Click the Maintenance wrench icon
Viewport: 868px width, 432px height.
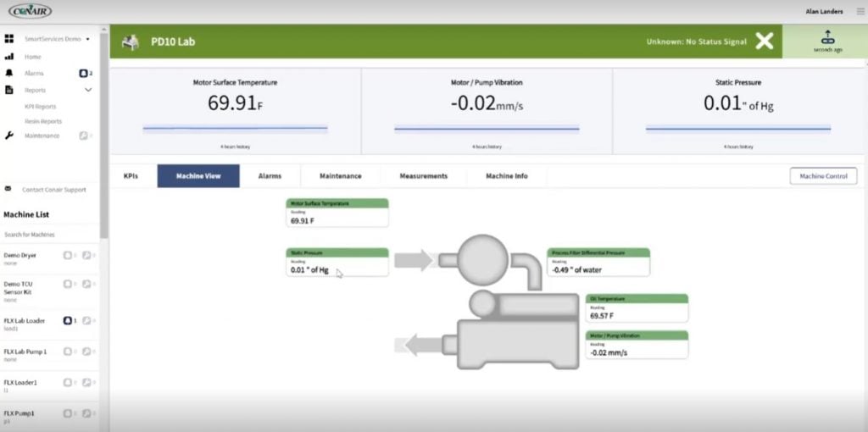coord(8,136)
